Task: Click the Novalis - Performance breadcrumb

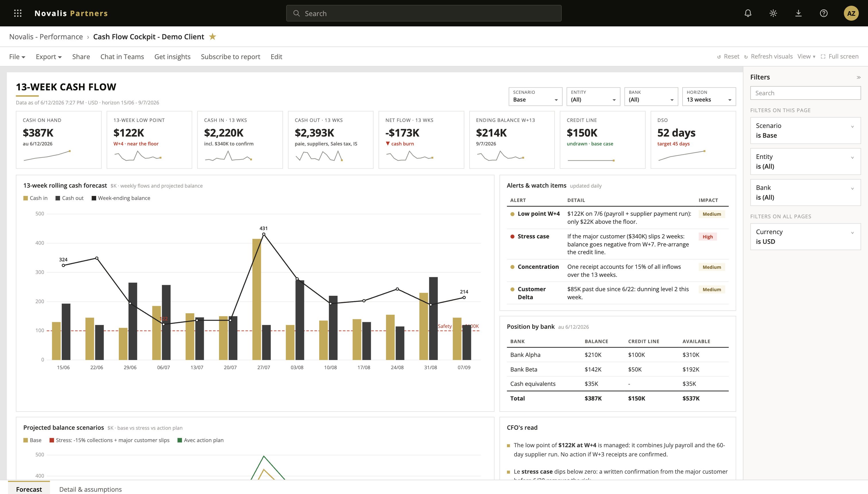Action: [x=46, y=37]
